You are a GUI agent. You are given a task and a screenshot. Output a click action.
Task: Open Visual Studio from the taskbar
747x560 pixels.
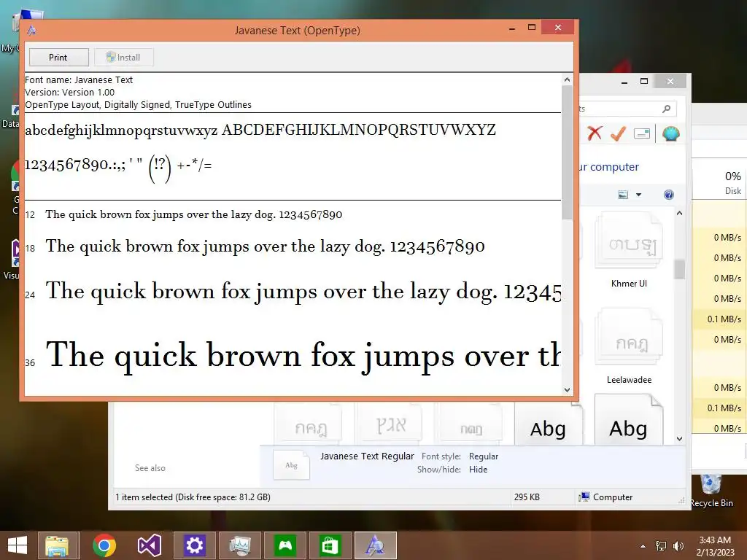149,545
